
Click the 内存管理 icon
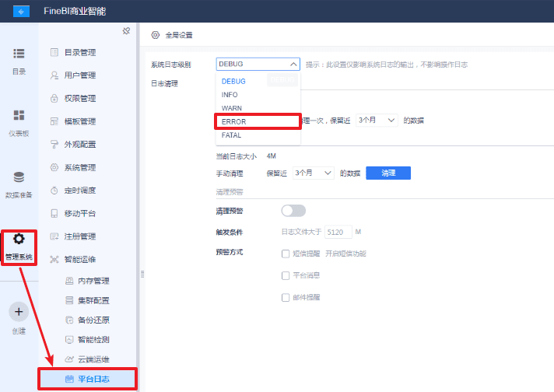(69, 281)
